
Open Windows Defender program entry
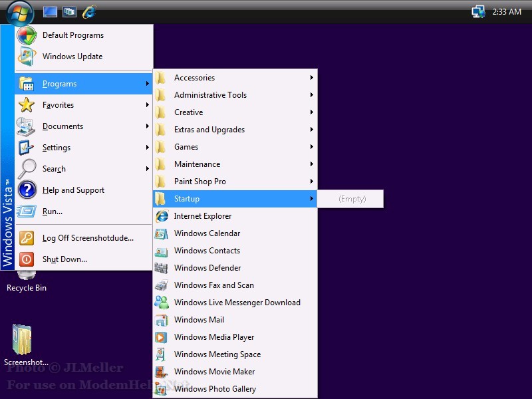click(207, 268)
